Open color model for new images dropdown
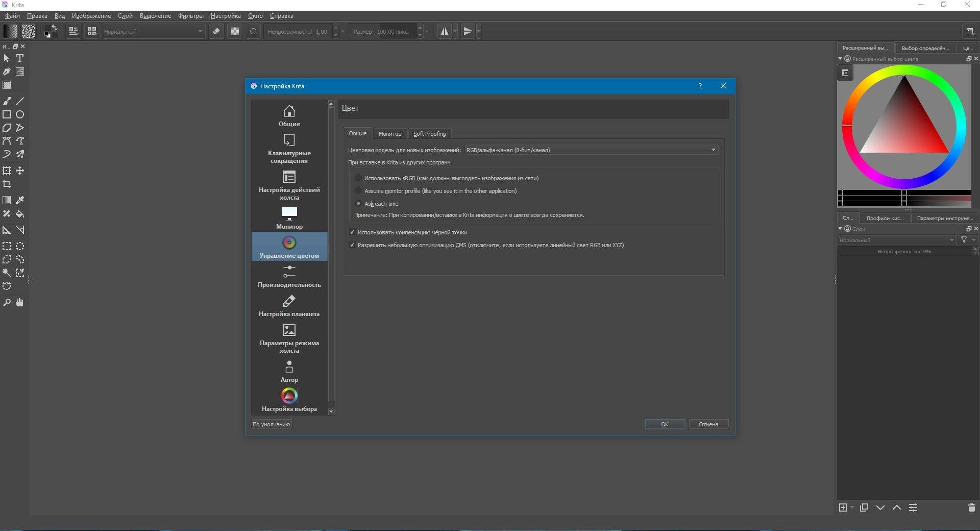Image resolution: width=980 pixels, height=531 pixels. tap(591, 150)
